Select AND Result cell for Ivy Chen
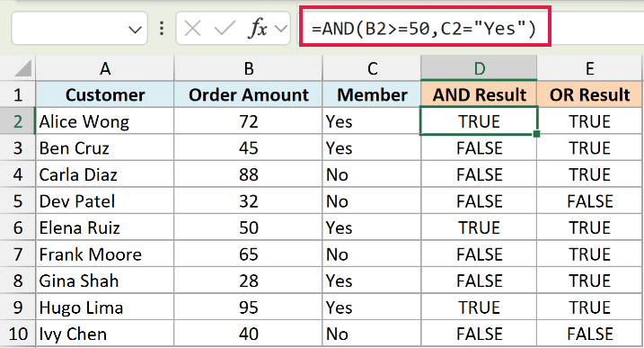Viewport: 644px width, 348px height. tap(479, 334)
